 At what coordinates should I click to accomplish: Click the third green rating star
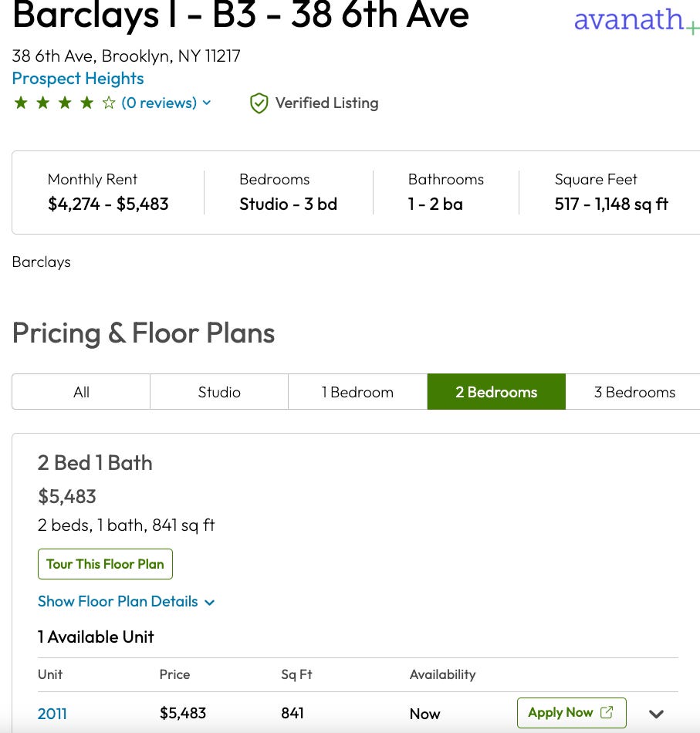point(65,103)
